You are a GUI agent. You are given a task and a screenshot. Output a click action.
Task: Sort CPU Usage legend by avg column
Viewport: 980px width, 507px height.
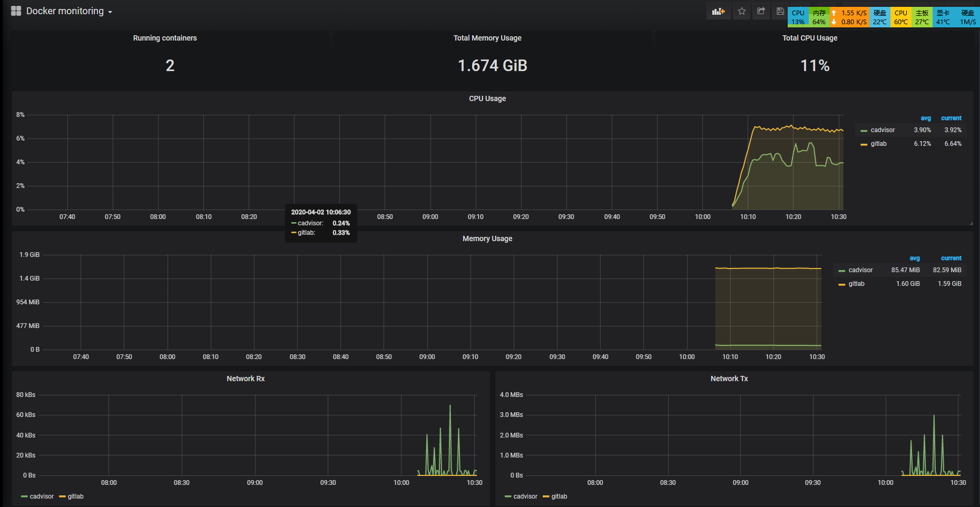926,118
